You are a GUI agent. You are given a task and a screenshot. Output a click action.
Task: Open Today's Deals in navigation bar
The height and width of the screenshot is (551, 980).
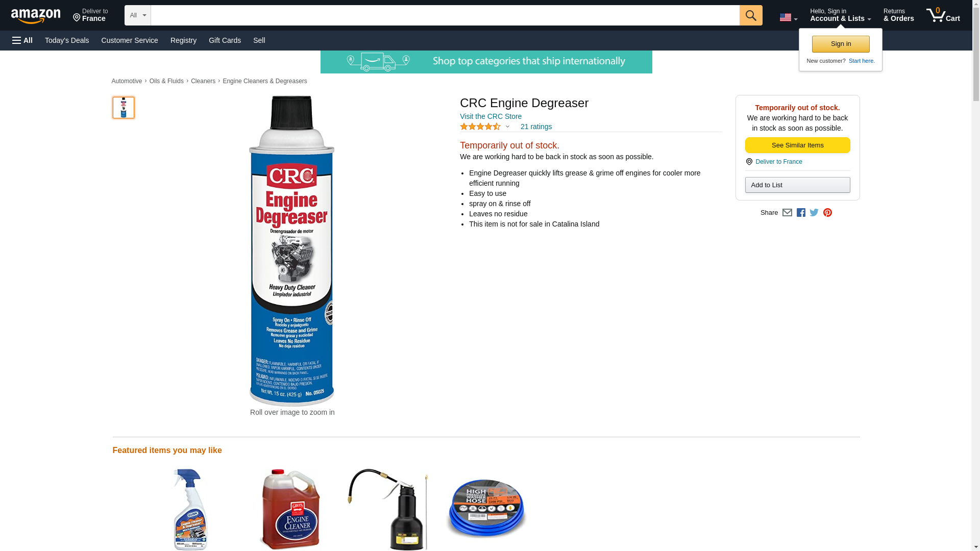[67, 40]
